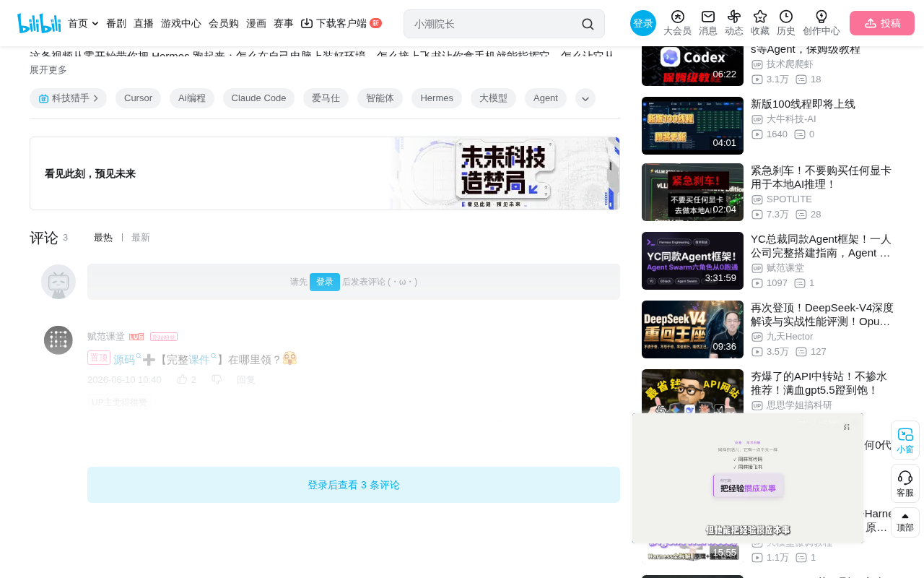This screenshot has height=578, width=924.
Task: Open the 会员购 nav item
Action: point(224,23)
